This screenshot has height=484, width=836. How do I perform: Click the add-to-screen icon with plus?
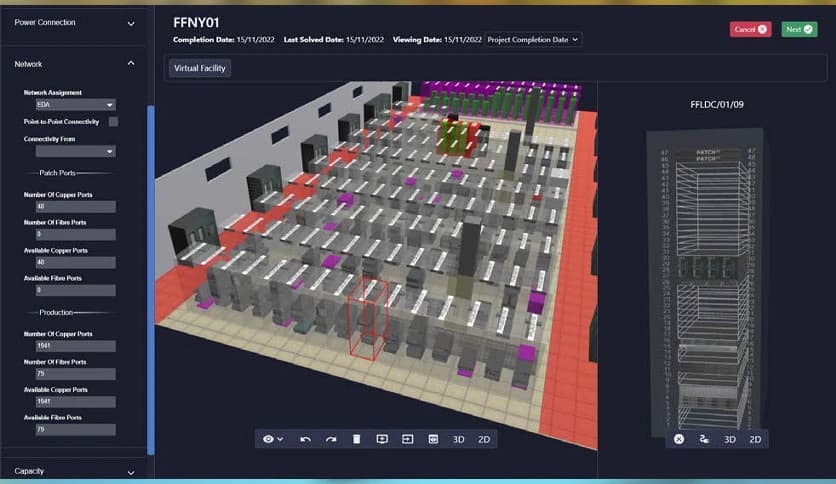coord(382,439)
